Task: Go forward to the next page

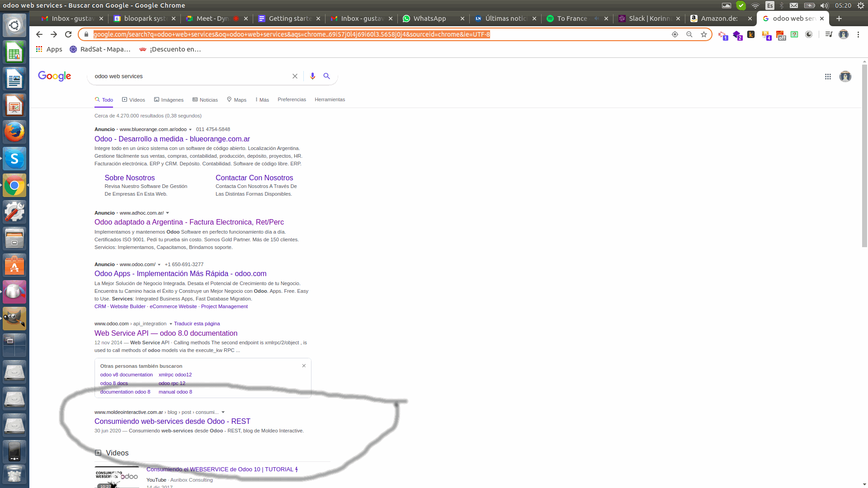Action: (54, 34)
